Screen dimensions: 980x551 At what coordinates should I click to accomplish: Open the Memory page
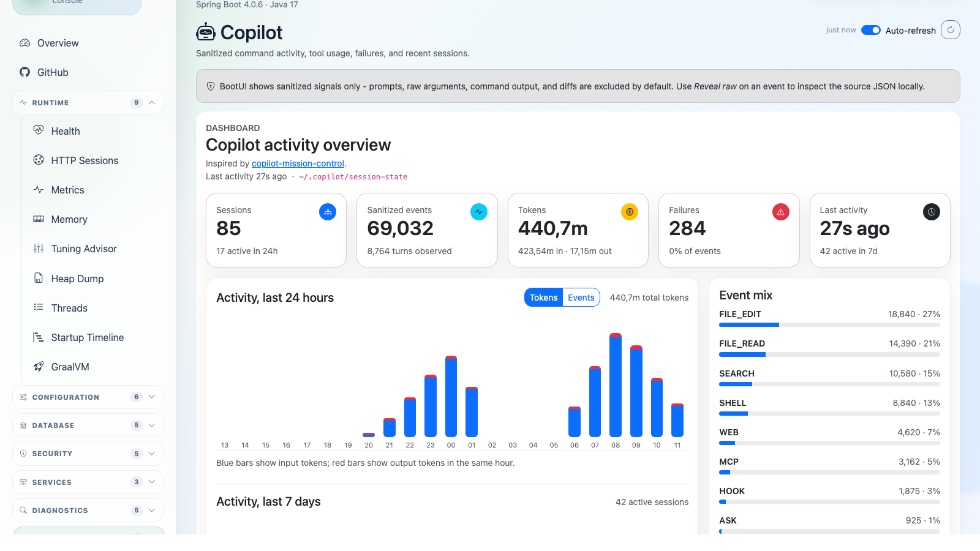95,219
